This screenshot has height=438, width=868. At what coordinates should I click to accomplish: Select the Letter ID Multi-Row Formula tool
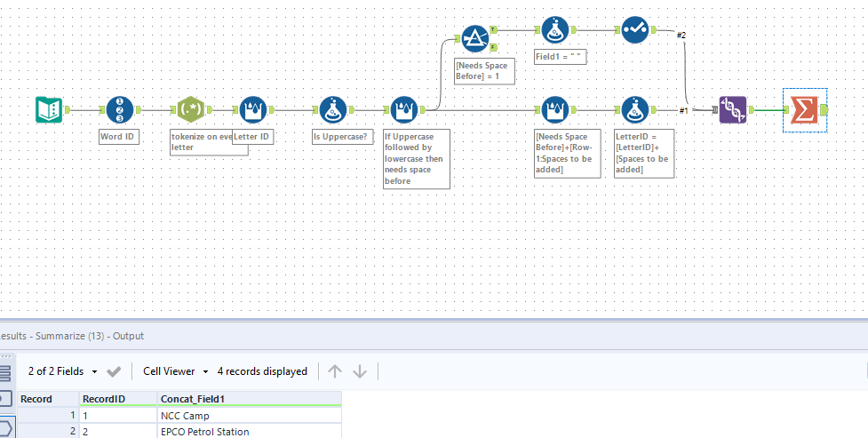[x=253, y=109]
